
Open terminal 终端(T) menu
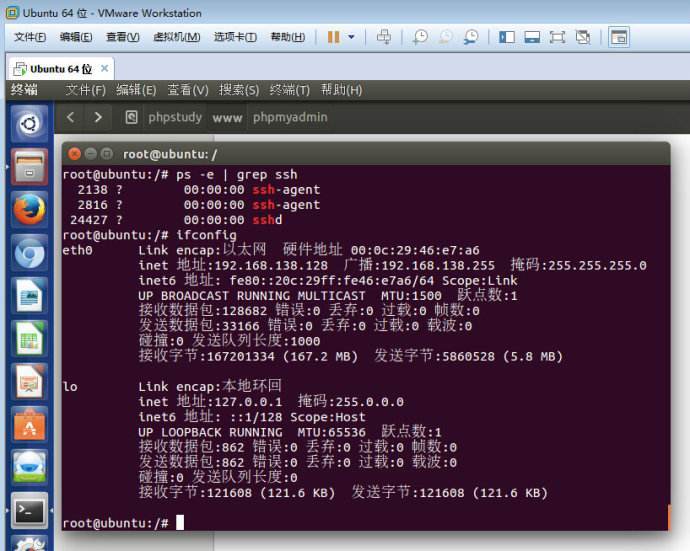pos(290,90)
